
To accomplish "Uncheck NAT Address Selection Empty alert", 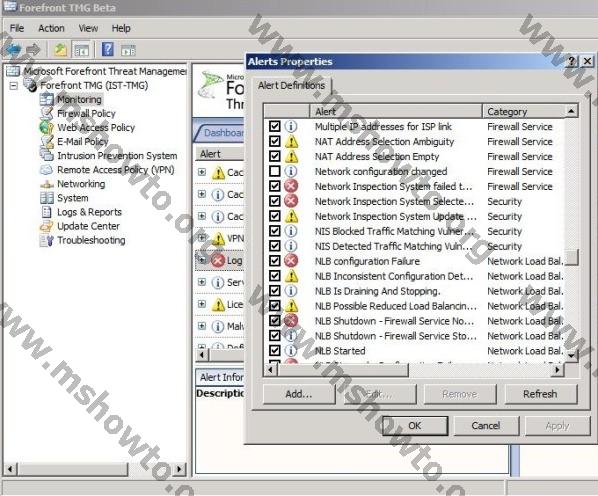I will click(275, 156).
